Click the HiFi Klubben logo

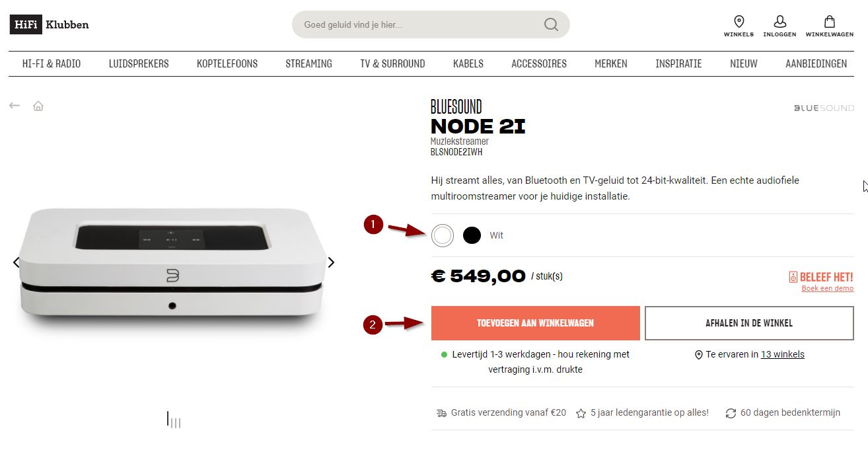click(49, 24)
